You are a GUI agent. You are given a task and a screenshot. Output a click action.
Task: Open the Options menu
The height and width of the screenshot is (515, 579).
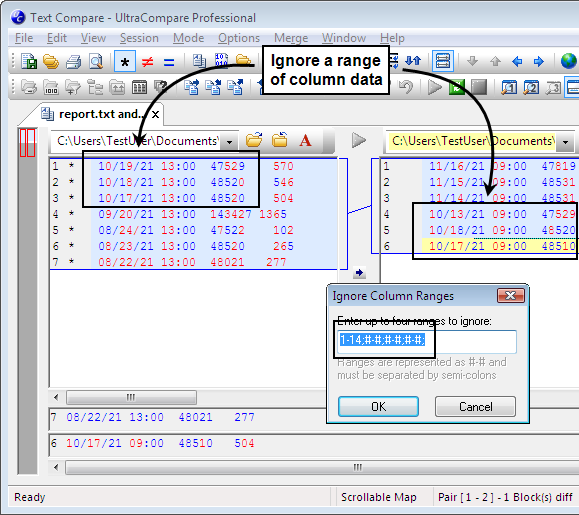[239, 38]
